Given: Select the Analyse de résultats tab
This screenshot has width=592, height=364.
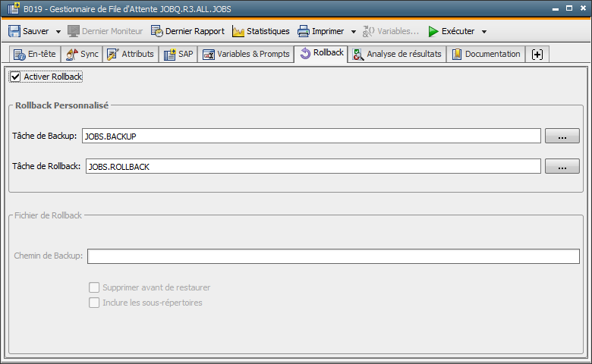Looking at the screenshot, I should [397, 54].
